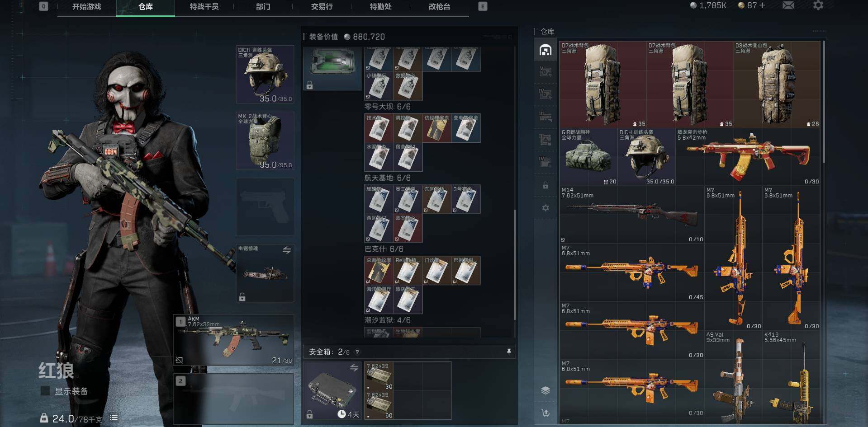This screenshot has width=868, height=427.
Task: Select the 玻璃房 keycard
Action: pos(379,199)
